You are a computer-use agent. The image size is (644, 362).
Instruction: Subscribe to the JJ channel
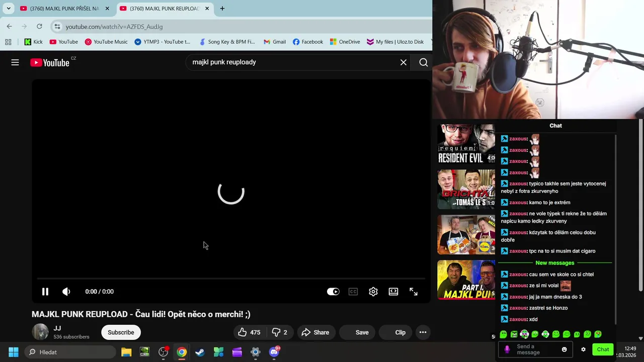(121, 332)
